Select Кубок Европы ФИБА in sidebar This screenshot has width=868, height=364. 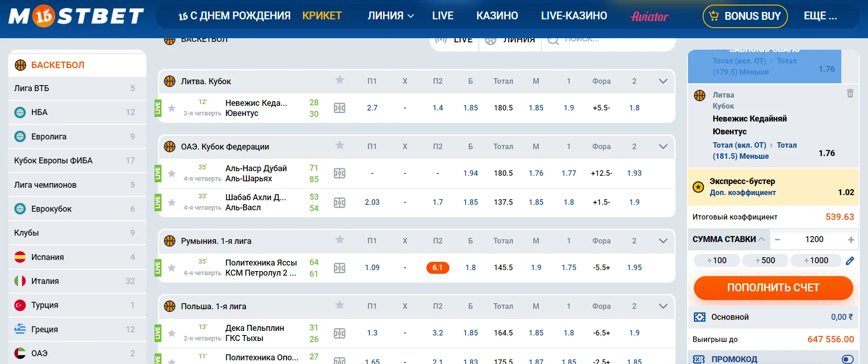coord(77,161)
